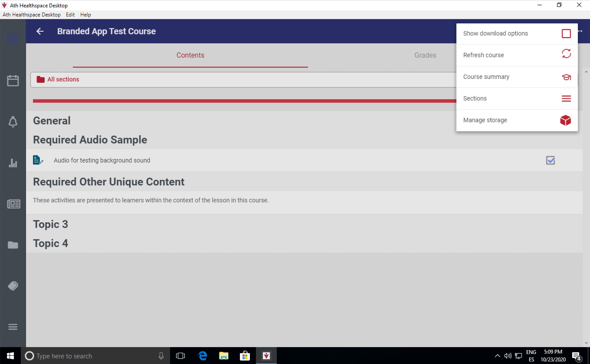590x364 pixels.
Task: Open the tags icon in sidebar
Action: click(x=13, y=286)
